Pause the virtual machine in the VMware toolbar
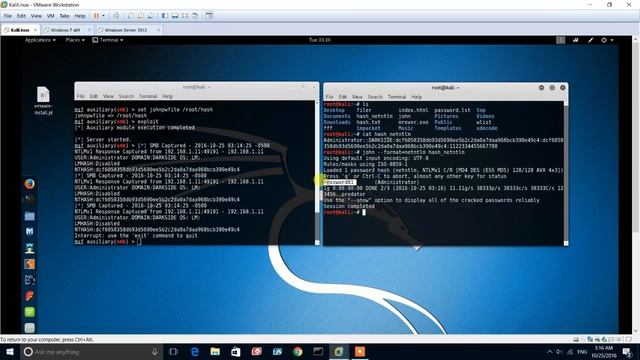Image resolution: width=640 pixels, height=360 pixels. [x=97, y=16]
